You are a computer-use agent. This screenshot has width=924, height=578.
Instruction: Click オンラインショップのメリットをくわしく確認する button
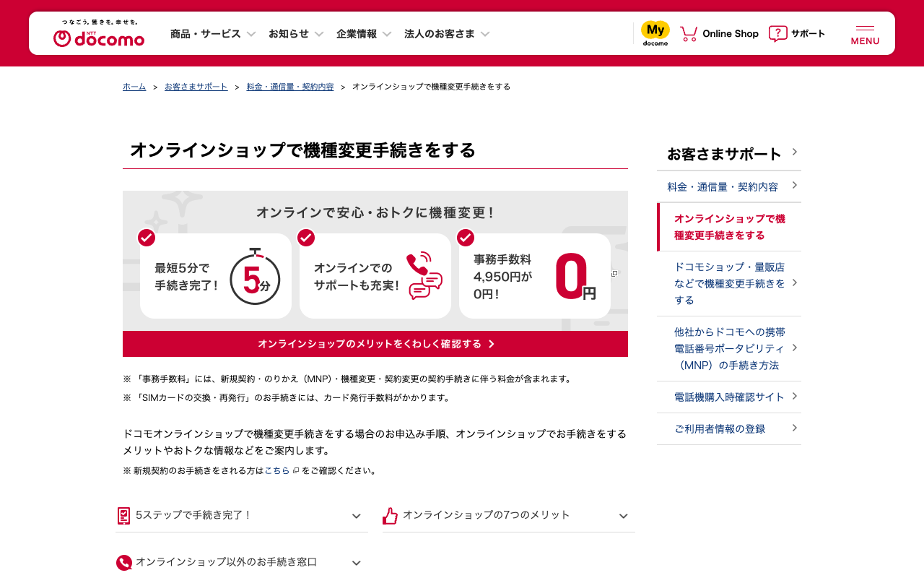coord(375,344)
